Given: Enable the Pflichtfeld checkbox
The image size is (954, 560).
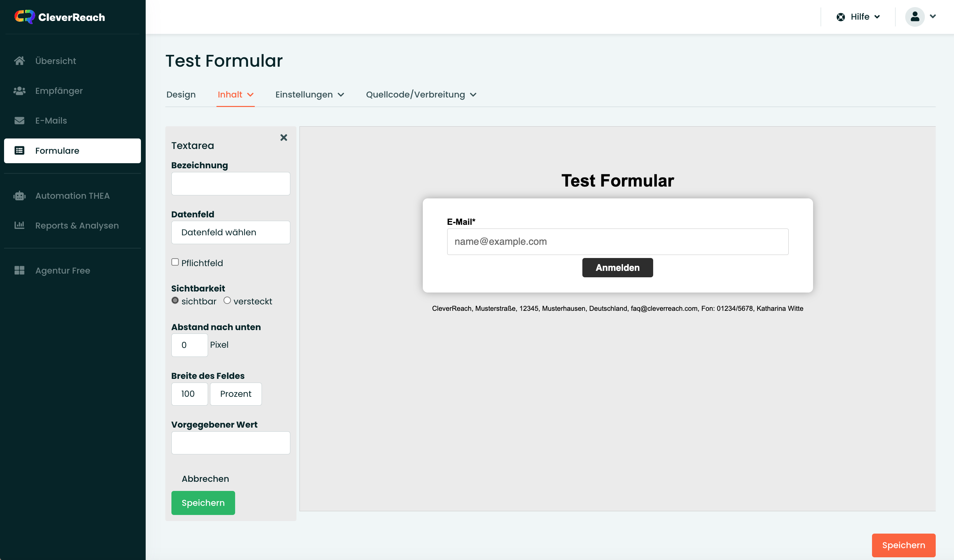Looking at the screenshot, I should 175,262.
